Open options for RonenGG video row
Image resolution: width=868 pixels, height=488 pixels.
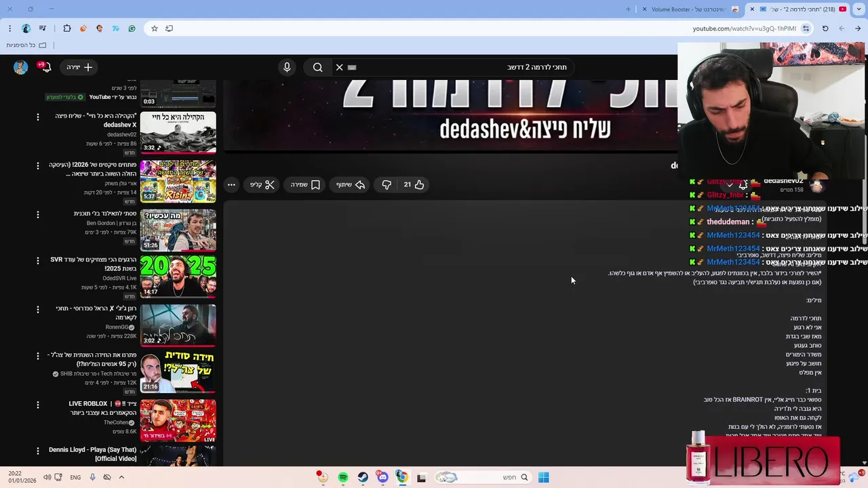38,310
